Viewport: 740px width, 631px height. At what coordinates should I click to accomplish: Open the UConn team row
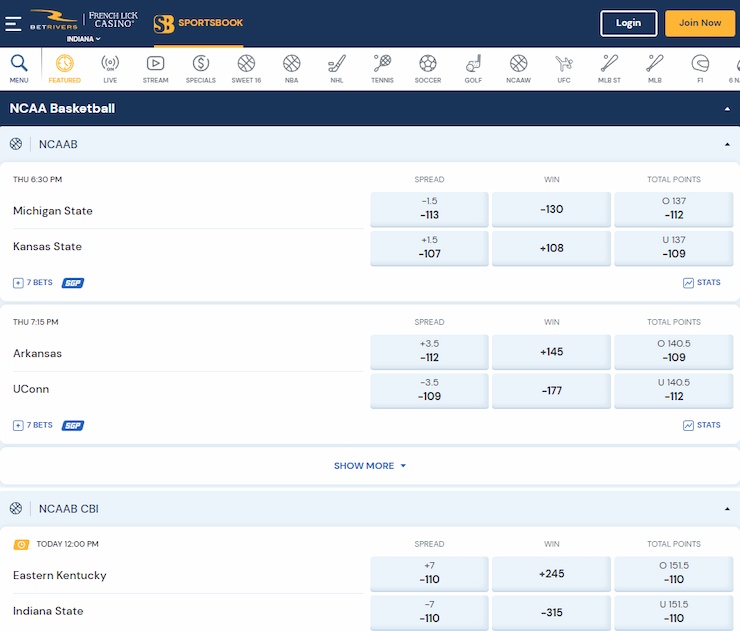[188, 389]
